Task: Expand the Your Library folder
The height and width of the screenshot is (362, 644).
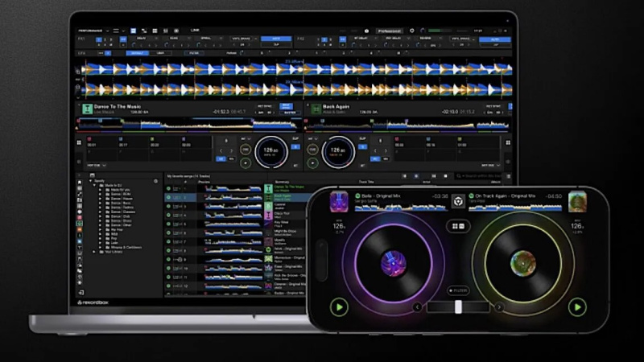Action: coord(94,252)
